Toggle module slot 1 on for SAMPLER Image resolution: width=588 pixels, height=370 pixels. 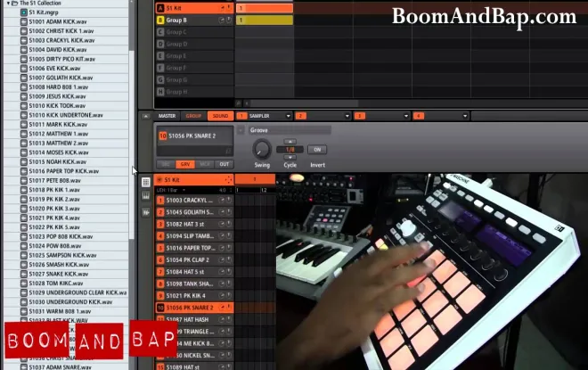241,116
